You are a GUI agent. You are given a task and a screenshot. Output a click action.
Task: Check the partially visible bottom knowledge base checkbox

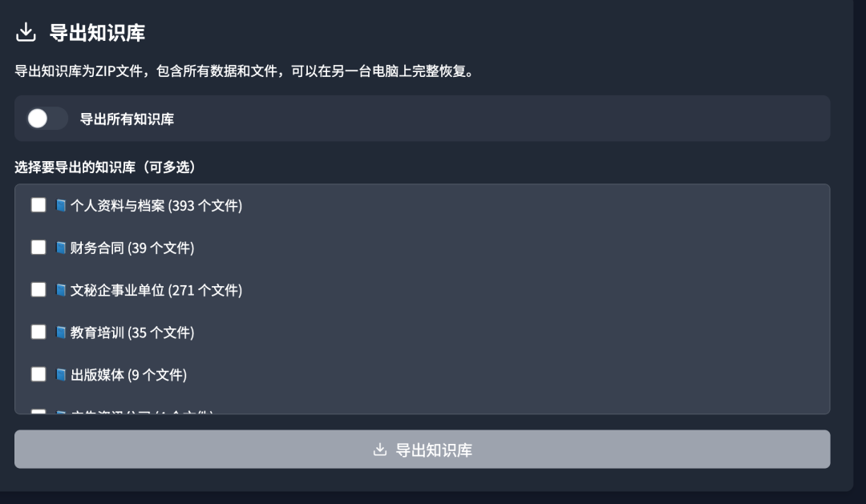pyautogui.click(x=38, y=412)
